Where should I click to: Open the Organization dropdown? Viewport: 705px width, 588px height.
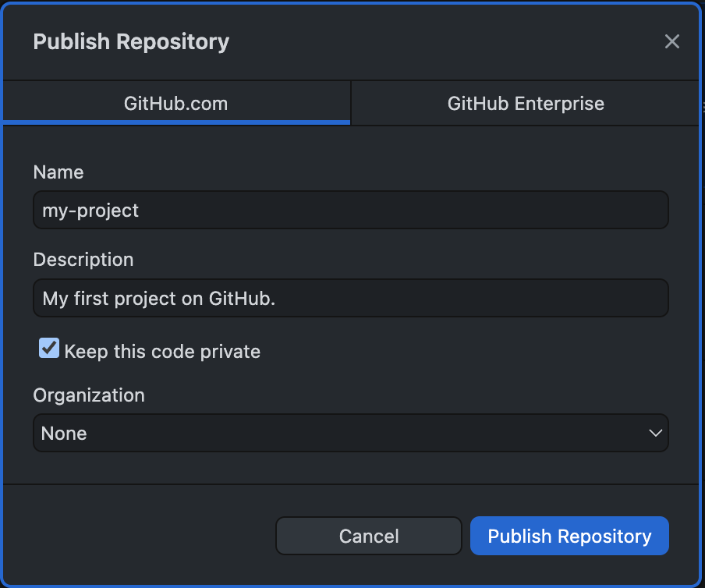[351, 433]
